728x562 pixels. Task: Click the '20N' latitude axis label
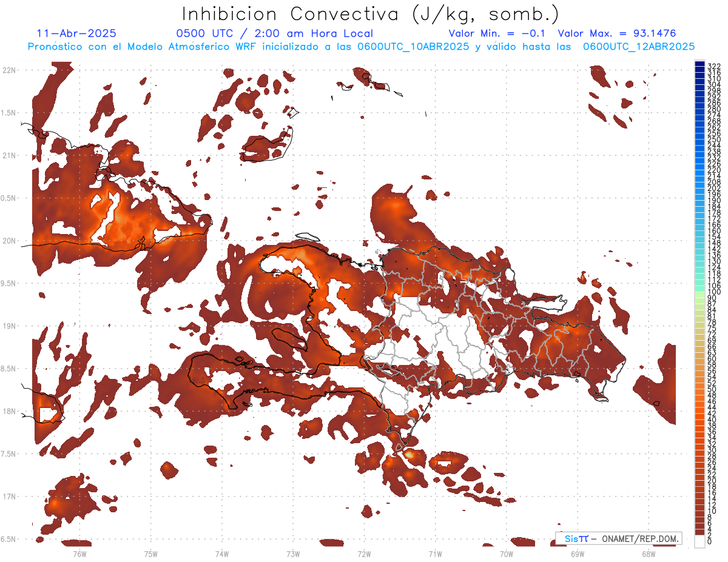tap(9, 241)
